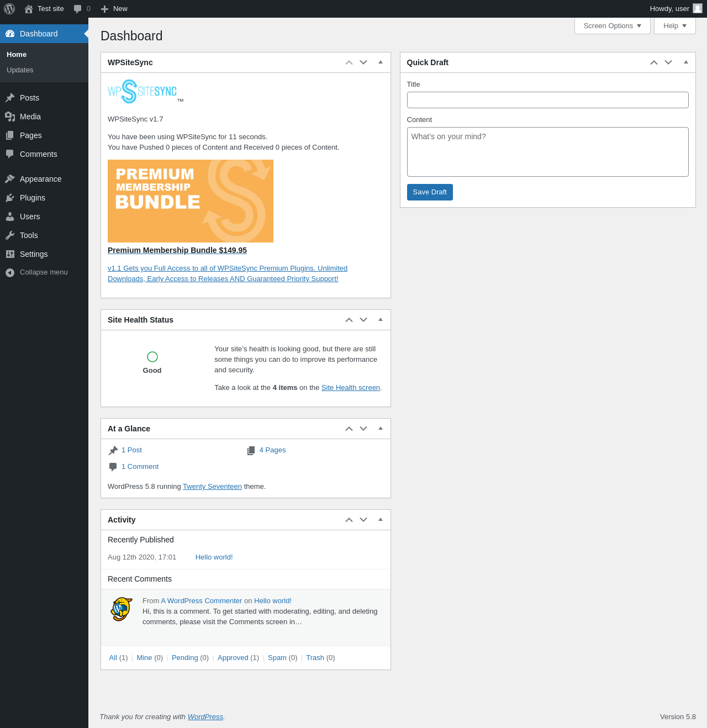This screenshot has width=707, height=728.
Task: Click the Collapse menu arrow icon
Action: pyautogui.click(x=10, y=272)
